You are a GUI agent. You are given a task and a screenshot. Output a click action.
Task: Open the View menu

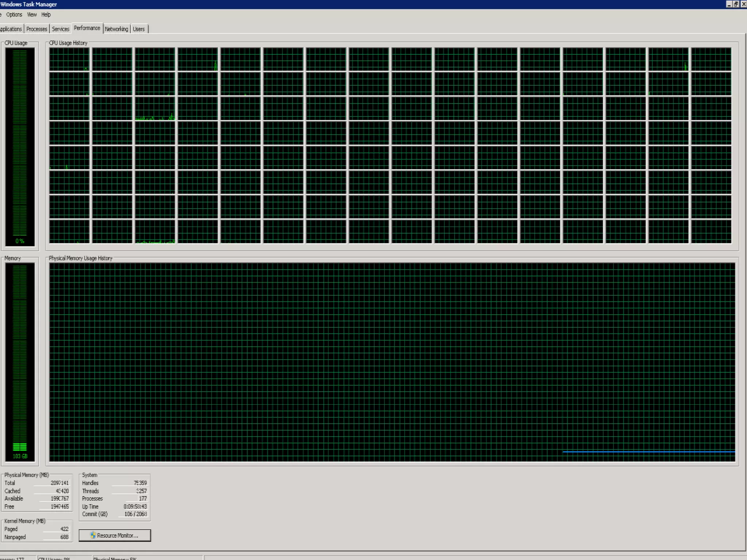32,15
